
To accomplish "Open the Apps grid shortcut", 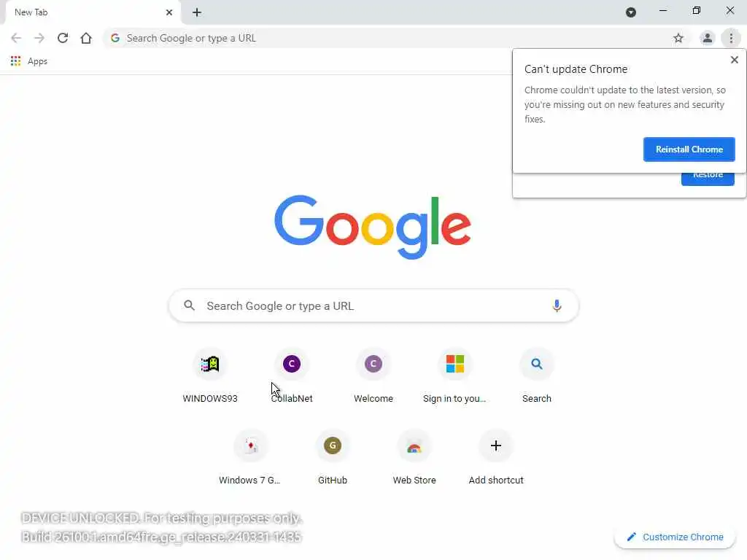I will coord(29,61).
